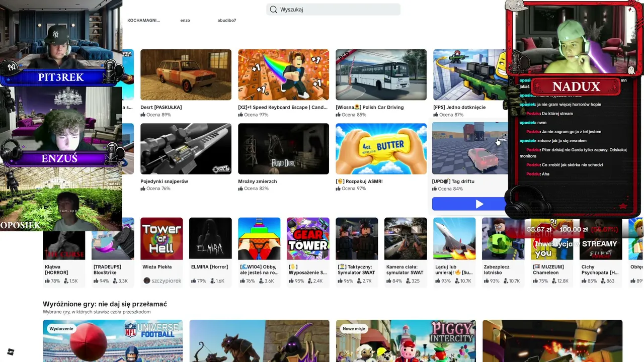
Task: Click the Wydarzenie badge on NFL card
Action: coord(61,329)
